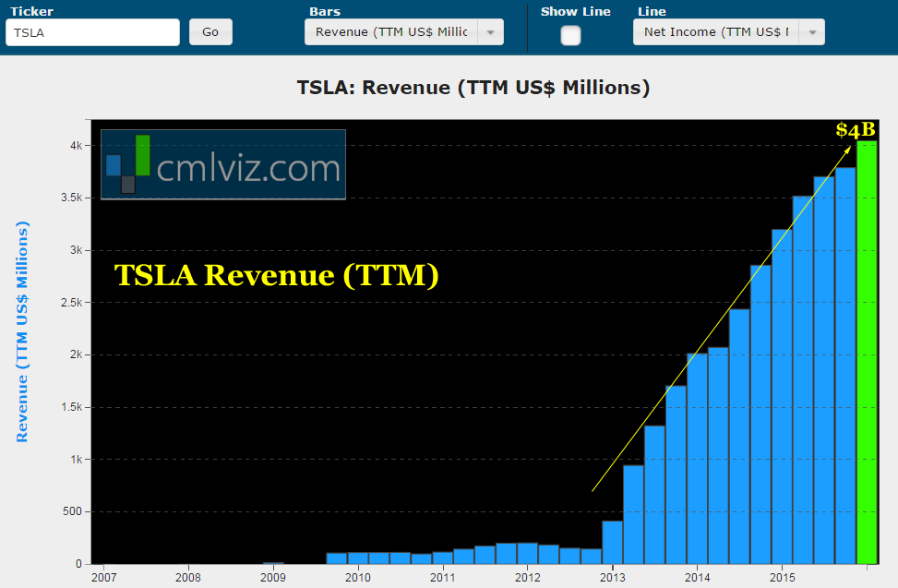Click the "Ticker" label
The width and height of the screenshot is (898, 588).
[31, 11]
